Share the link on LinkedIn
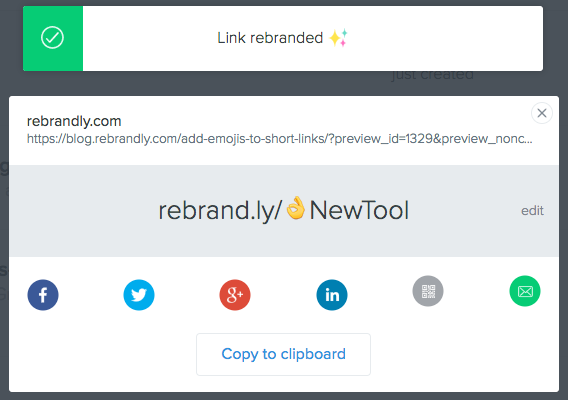Screen dimensions: 568x400 [x=332, y=295]
